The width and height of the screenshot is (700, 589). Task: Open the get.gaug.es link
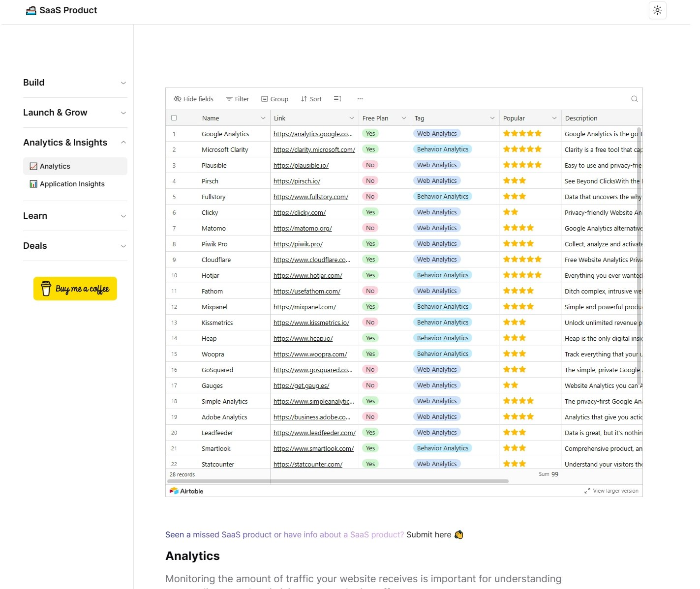pyautogui.click(x=302, y=385)
